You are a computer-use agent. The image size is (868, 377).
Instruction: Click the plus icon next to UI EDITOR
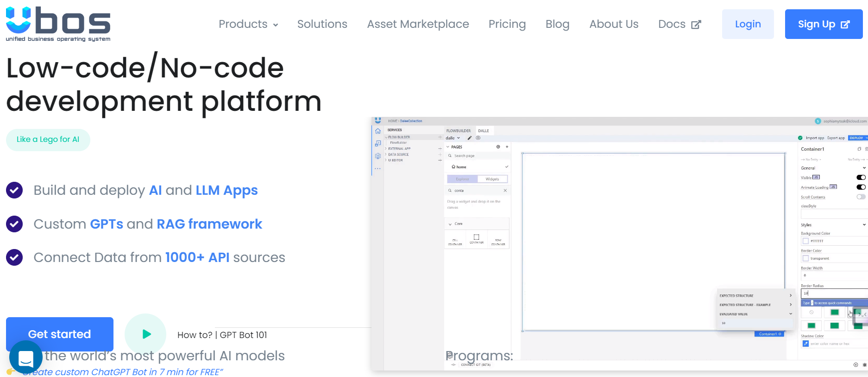tap(440, 160)
